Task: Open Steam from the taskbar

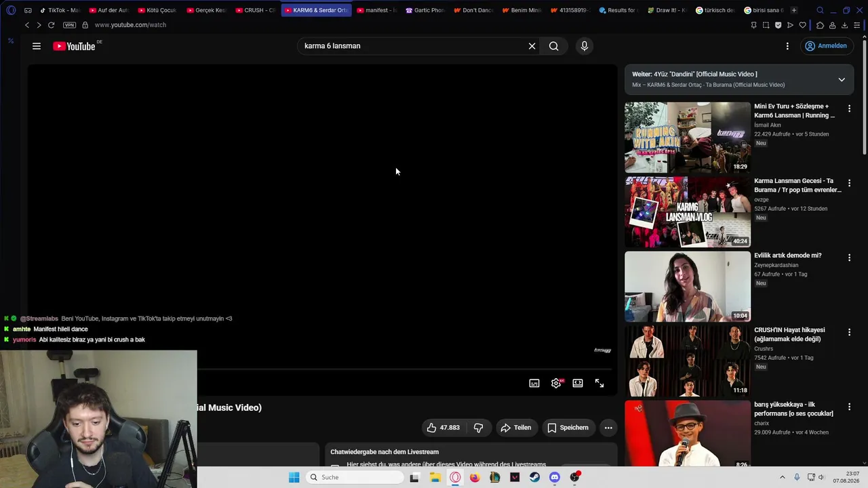Action: click(534, 477)
